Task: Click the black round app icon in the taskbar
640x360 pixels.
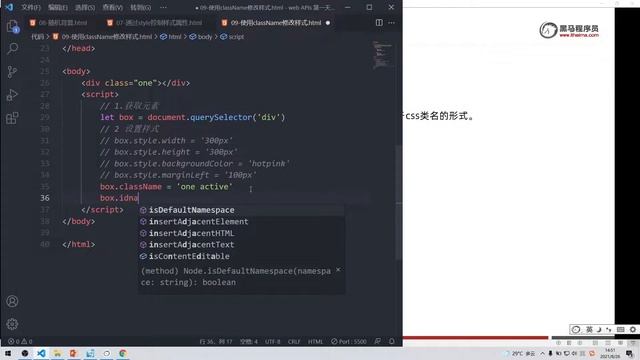Action: click(x=24, y=353)
